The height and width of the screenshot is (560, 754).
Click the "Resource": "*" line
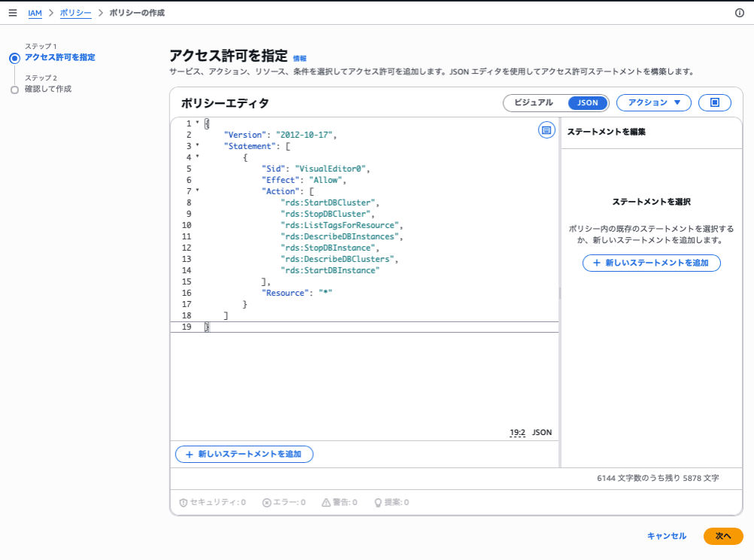(x=296, y=293)
